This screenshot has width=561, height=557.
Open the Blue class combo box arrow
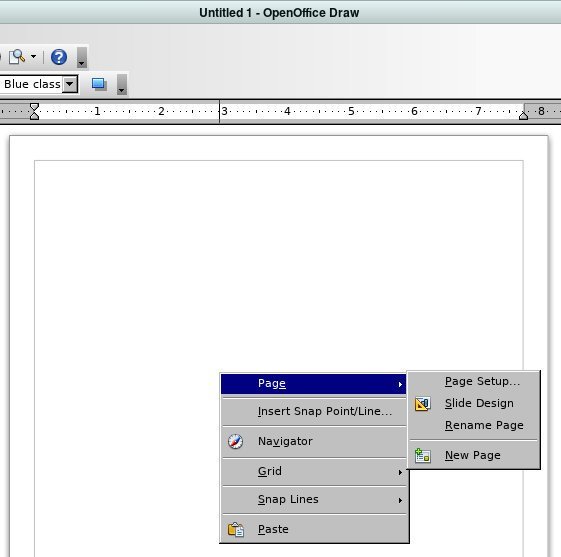tap(70, 84)
